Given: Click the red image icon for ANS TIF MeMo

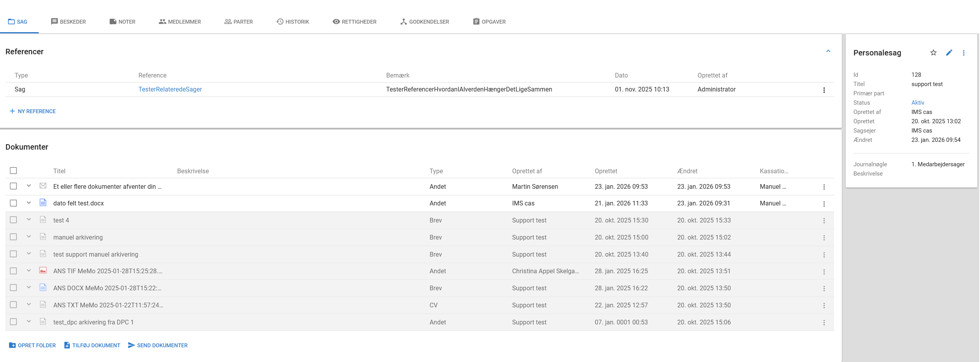Looking at the screenshot, I should point(43,271).
